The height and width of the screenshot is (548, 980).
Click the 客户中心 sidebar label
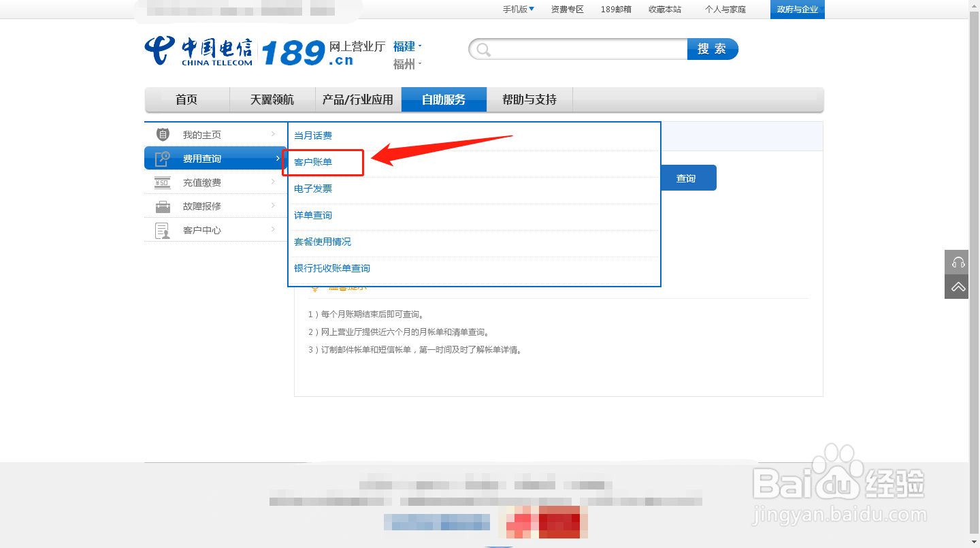(x=202, y=230)
